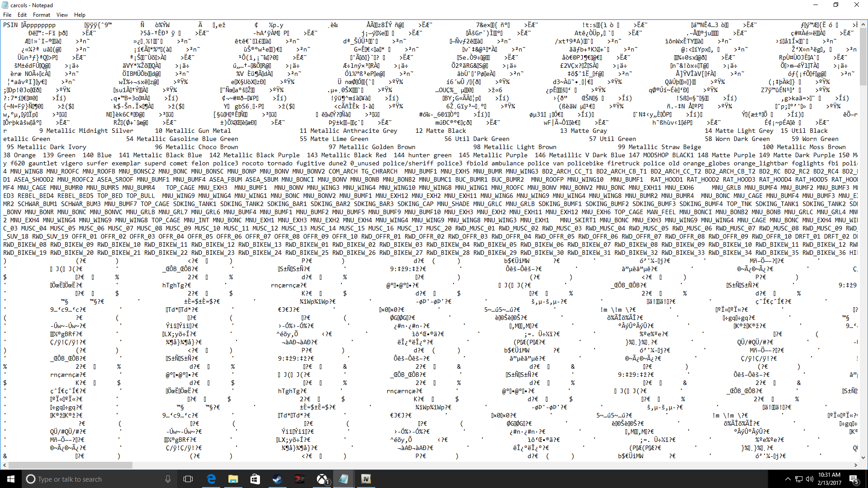The height and width of the screenshot is (488, 868).
Task: Open Action Center notifications
Action: 854,479
